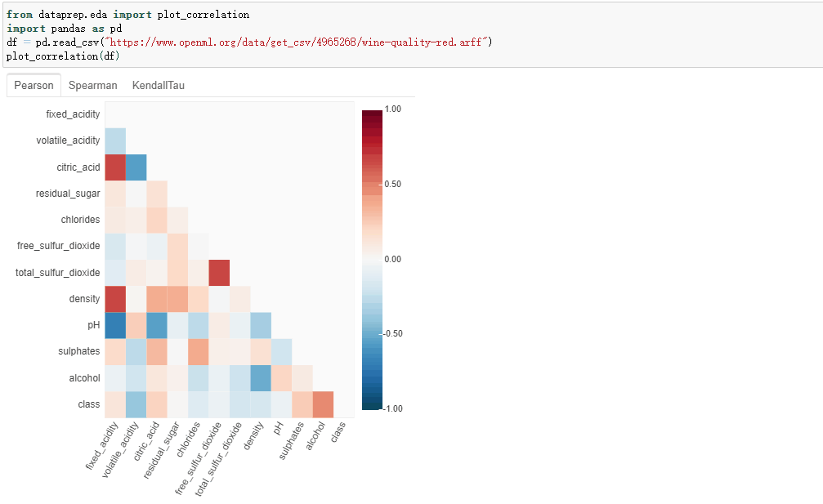Click the correlation color scale bar
The width and height of the screenshot is (823, 504).
click(x=372, y=258)
